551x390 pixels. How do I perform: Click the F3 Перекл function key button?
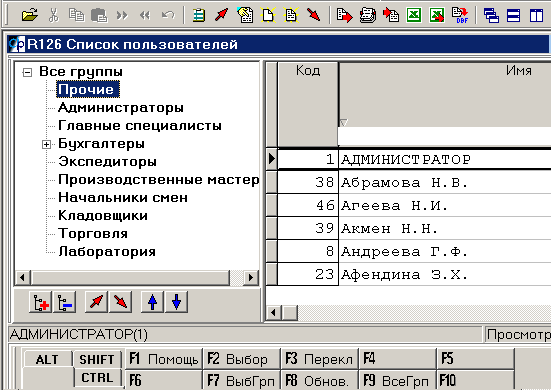coord(320,359)
